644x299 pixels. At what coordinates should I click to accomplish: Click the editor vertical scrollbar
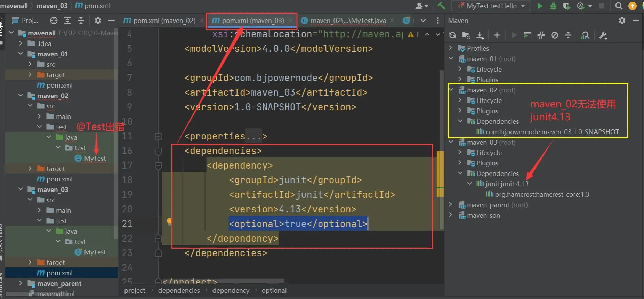click(x=441, y=149)
